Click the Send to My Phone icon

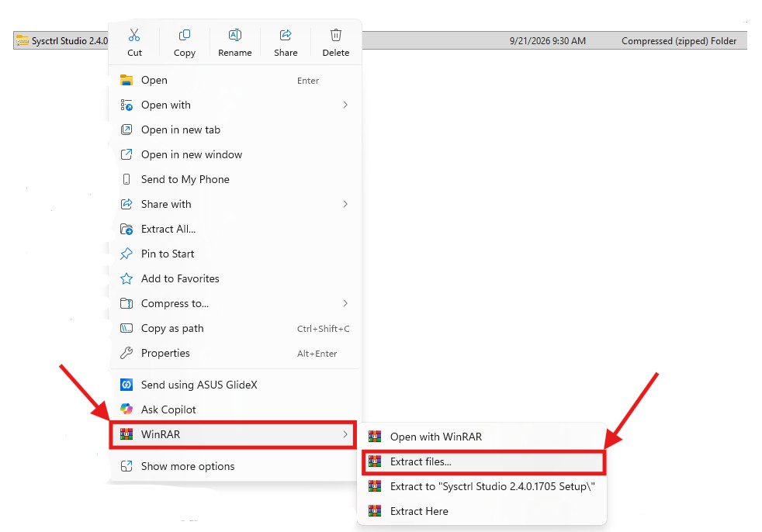coord(126,179)
